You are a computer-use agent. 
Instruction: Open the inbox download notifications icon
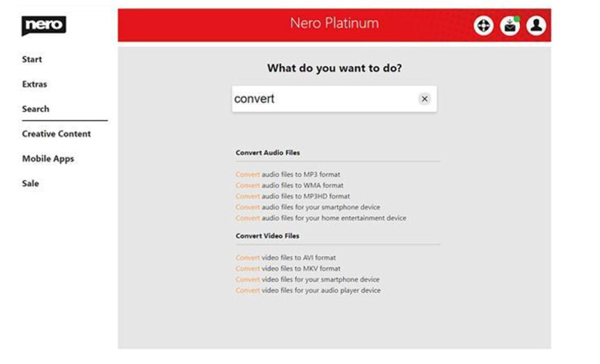pyautogui.click(x=510, y=25)
